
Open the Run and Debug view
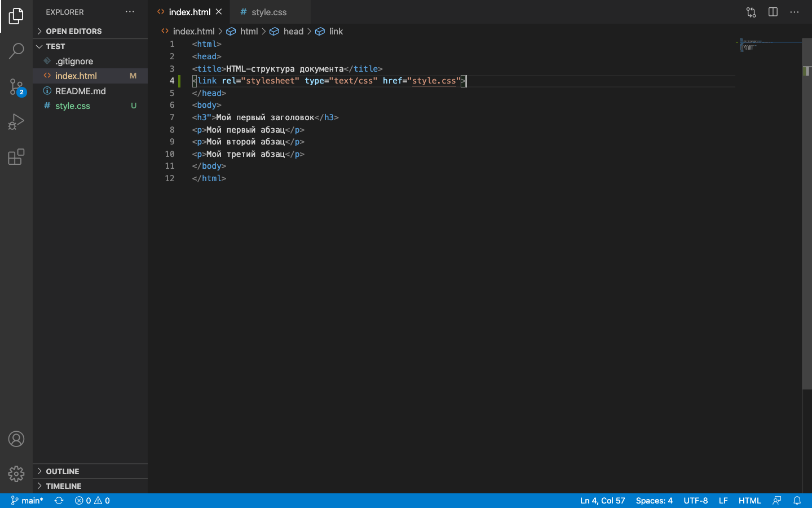tap(16, 121)
